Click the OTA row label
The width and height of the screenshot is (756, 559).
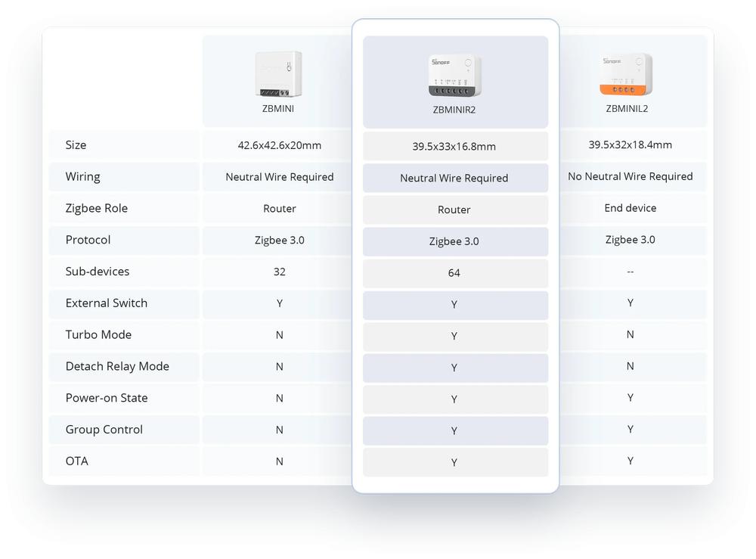click(76, 461)
